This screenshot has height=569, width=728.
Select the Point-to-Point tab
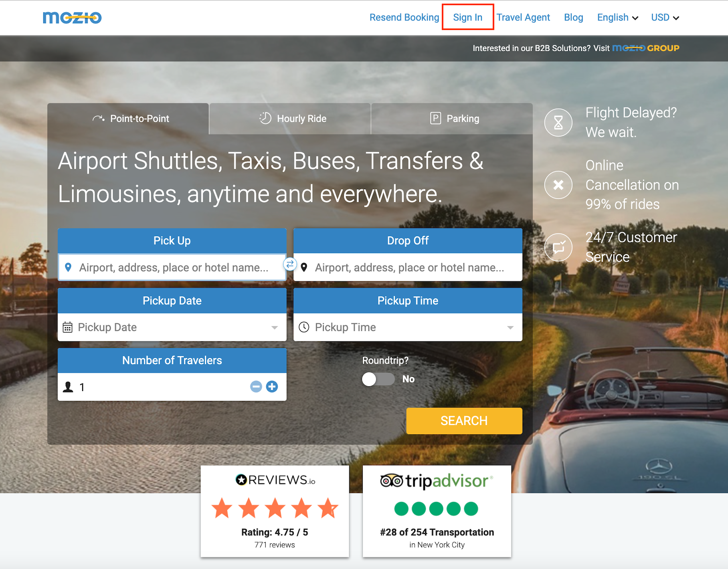(x=128, y=119)
